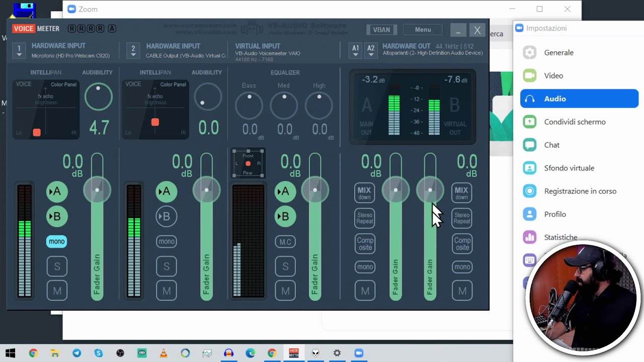
Task: Toggle bus B on the virtual input
Action: pyautogui.click(x=285, y=216)
